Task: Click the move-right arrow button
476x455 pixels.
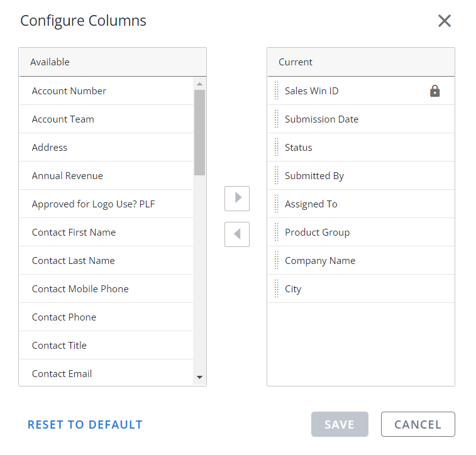Action: [237, 199]
